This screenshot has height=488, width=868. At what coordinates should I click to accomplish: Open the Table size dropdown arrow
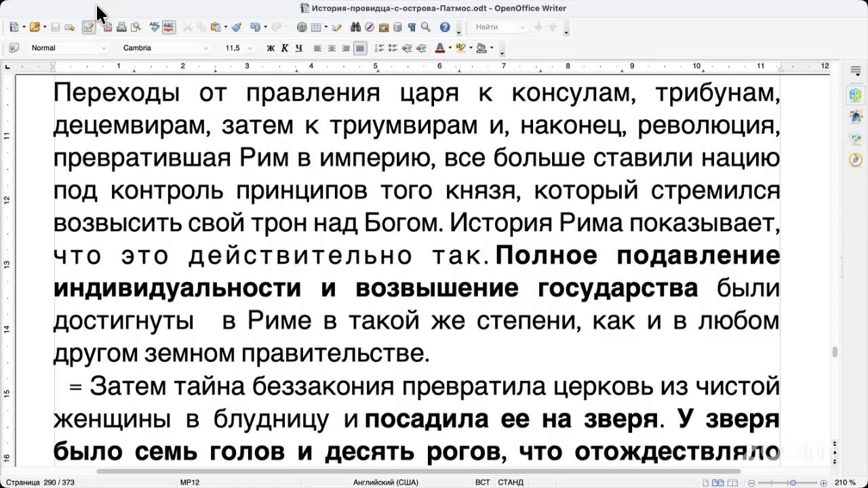pyautogui.click(x=325, y=27)
